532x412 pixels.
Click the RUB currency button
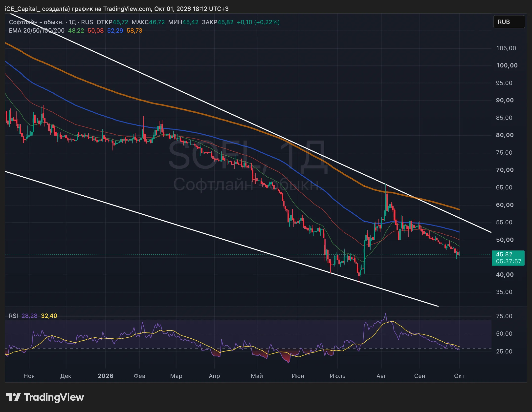tap(509, 22)
